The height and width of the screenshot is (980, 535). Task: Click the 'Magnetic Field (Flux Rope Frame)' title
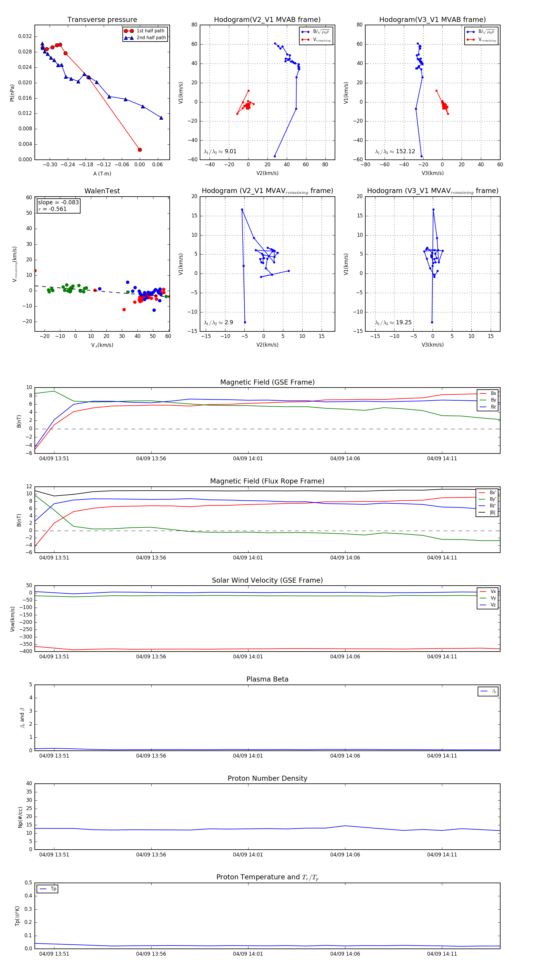point(267,481)
